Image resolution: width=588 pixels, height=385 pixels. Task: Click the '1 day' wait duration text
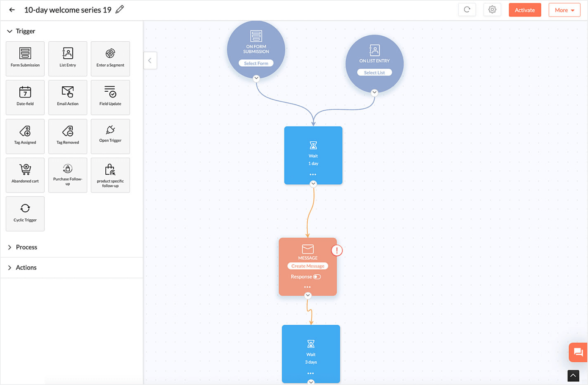(313, 164)
